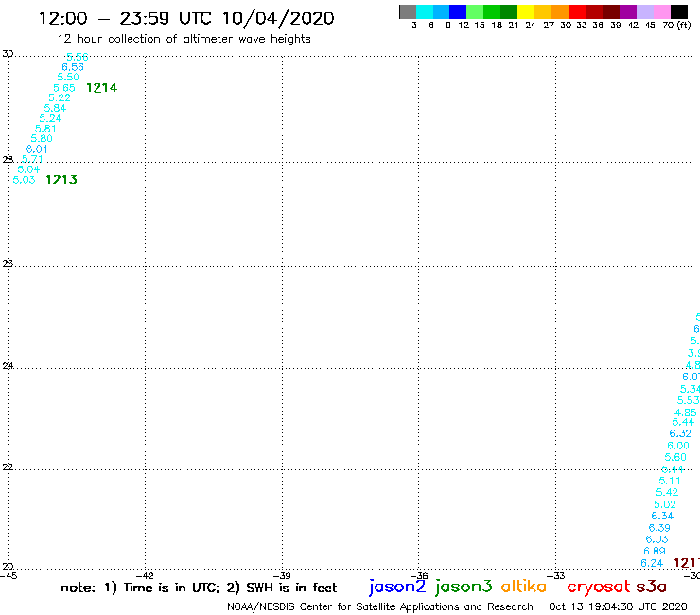Viewport: 700px width, 615px height.
Task: Select wave height value 5.60
Action: point(675,457)
